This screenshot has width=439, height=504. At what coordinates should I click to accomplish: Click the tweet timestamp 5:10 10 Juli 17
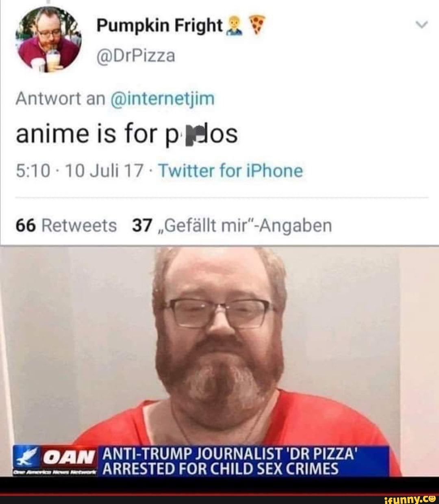(77, 171)
